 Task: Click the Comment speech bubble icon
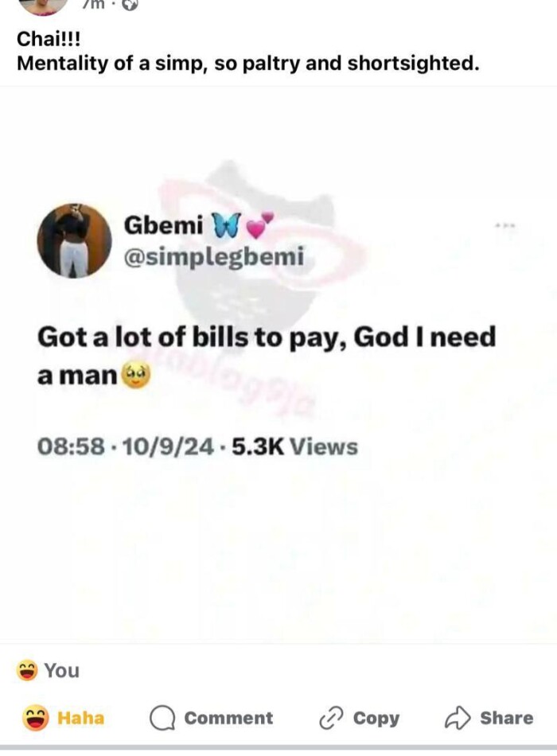[x=162, y=719]
